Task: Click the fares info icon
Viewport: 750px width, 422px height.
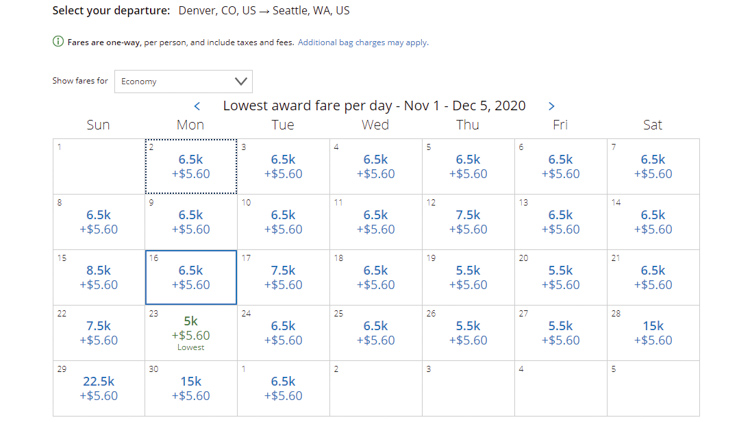Action: tap(58, 43)
